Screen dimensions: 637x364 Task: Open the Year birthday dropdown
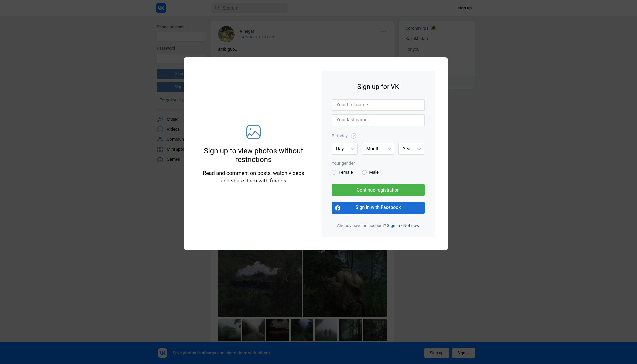click(x=411, y=149)
